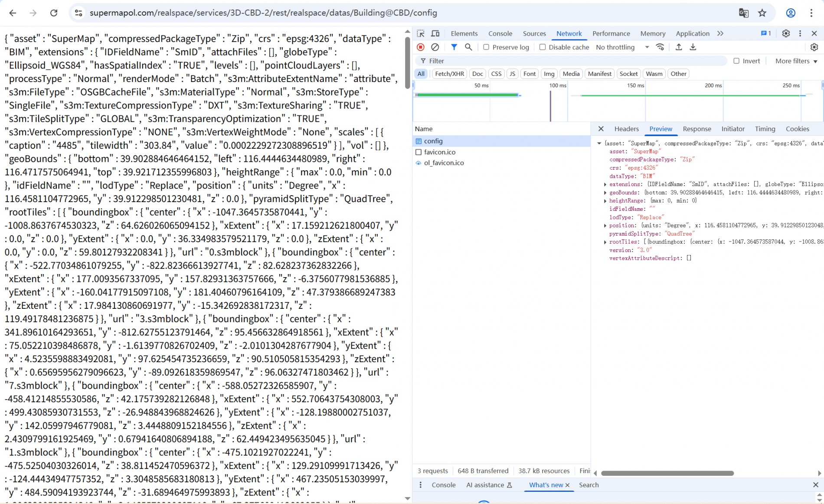Export the HAR file download icon
The height and width of the screenshot is (504, 824).
(x=693, y=47)
